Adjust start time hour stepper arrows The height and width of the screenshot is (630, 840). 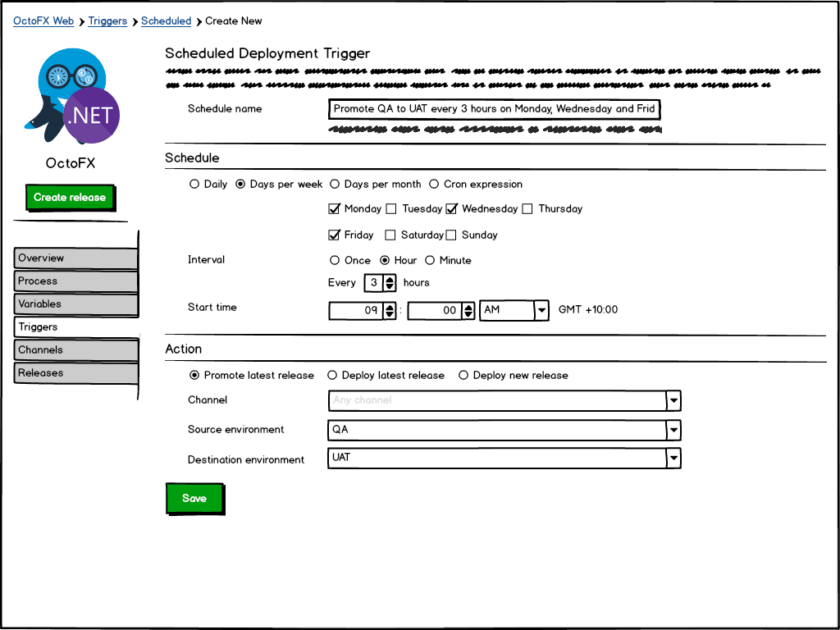pos(390,311)
